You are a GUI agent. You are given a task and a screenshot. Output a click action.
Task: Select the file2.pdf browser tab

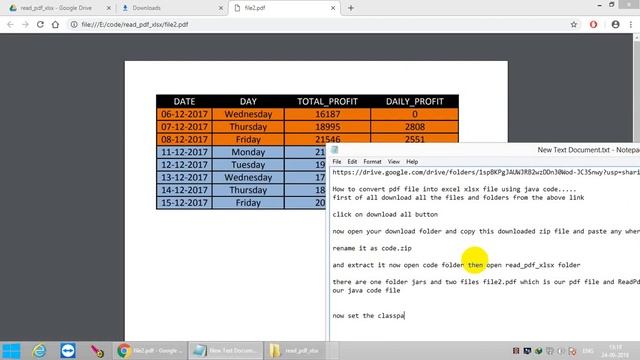point(284,8)
